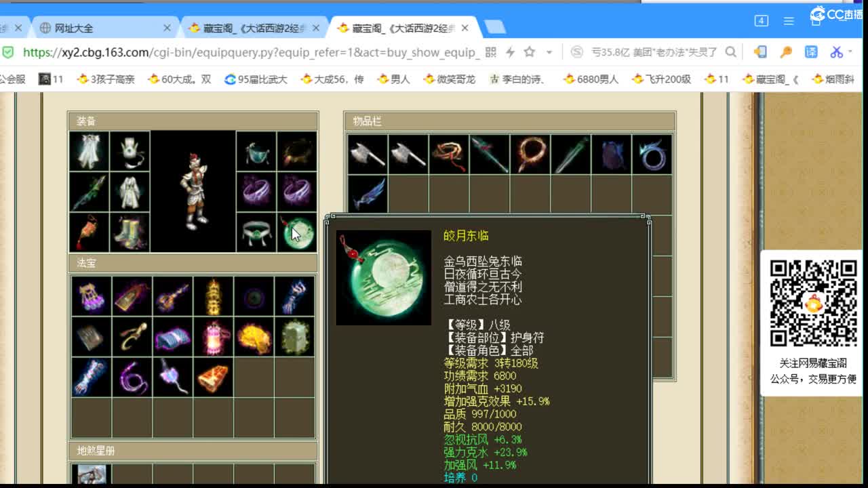
Task: Select the blue coiled ring inventory item
Action: pos(652,154)
